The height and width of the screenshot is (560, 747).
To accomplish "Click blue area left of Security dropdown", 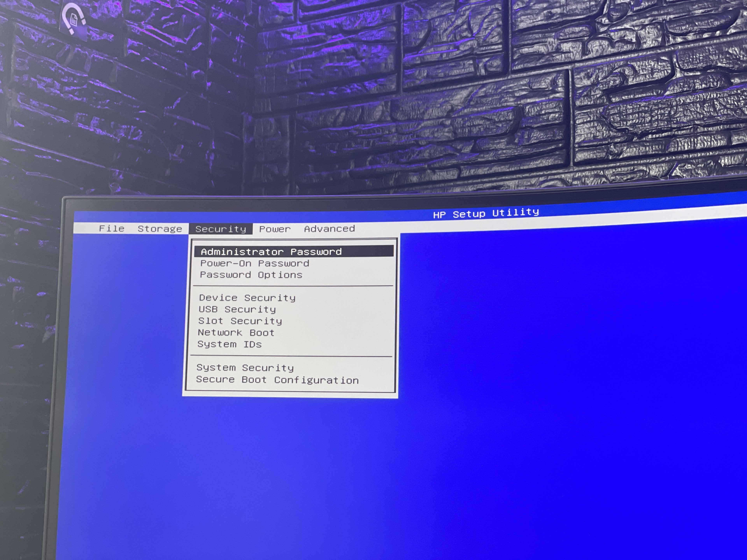I will click(x=128, y=321).
